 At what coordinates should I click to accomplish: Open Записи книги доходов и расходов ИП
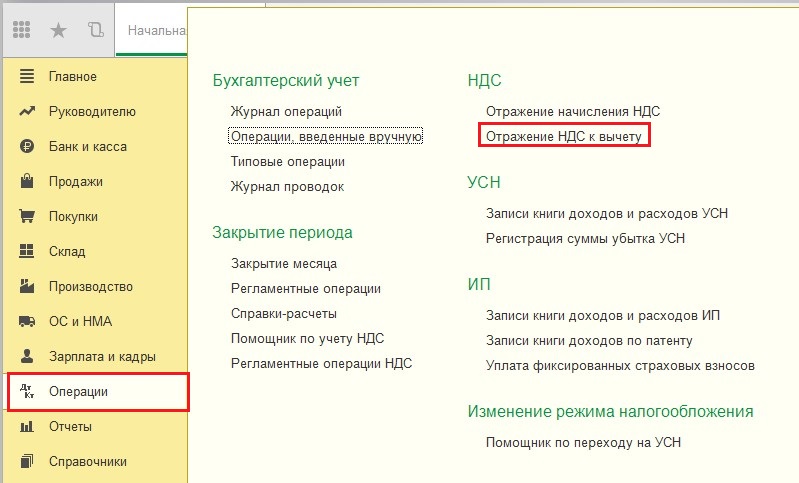click(x=603, y=315)
